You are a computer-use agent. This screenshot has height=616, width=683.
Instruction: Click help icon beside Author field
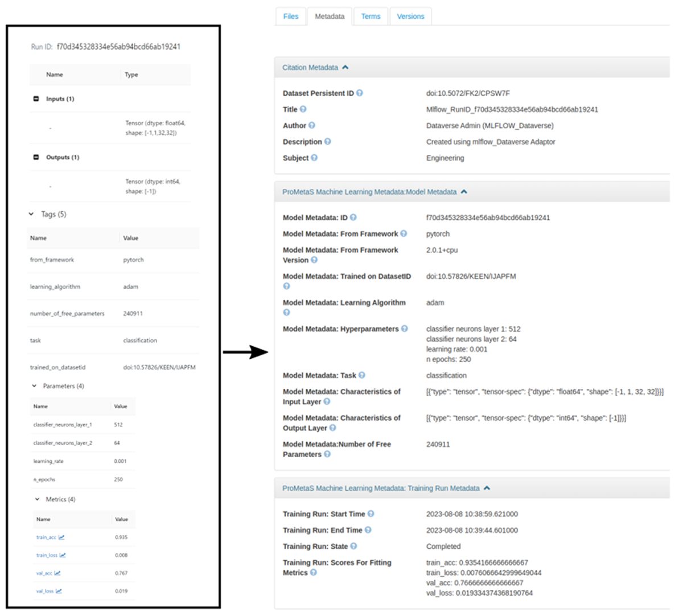pyautogui.click(x=312, y=125)
